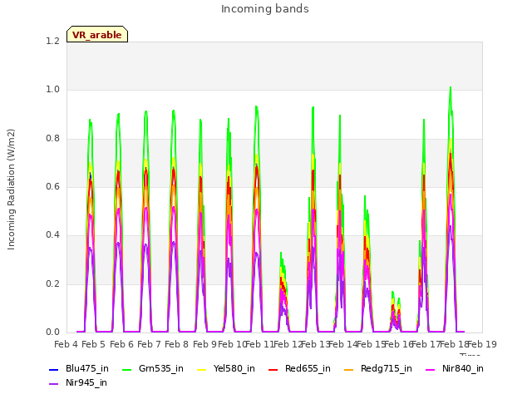
Task: Click the Feb 4 date tick label
Action: coord(66,344)
